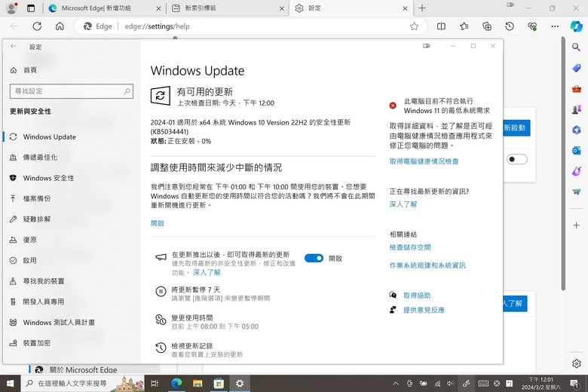588x392 pixels.
Task: Open 開發人員專用 settings section
Action: 72,302
